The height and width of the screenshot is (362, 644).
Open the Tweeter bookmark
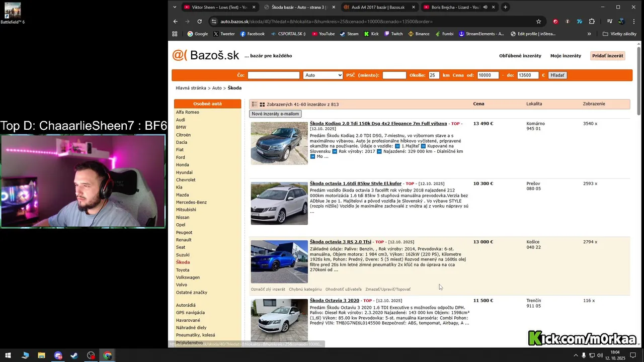pos(223,34)
